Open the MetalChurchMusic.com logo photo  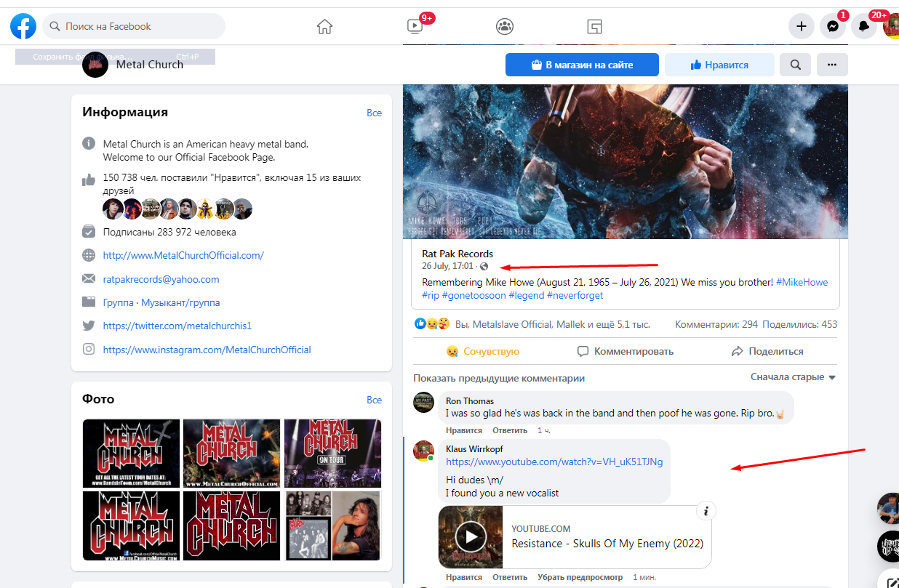point(131,525)
